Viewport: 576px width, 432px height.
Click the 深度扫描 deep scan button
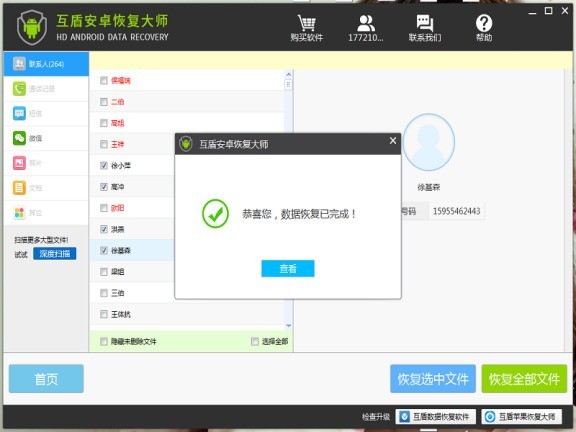[x=55, y=253]
